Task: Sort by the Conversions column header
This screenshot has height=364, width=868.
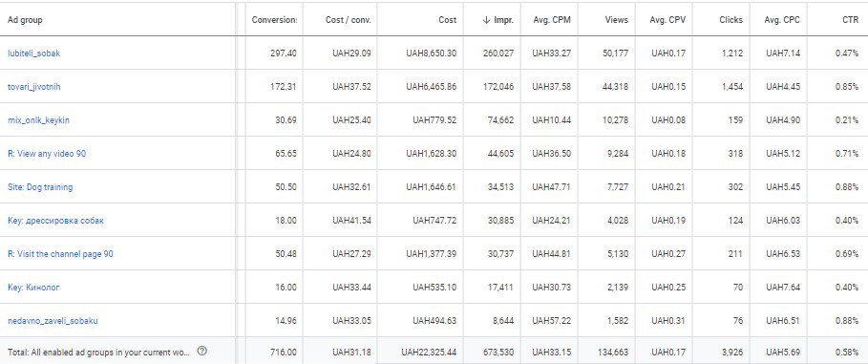Action: [x=274, y=20]
